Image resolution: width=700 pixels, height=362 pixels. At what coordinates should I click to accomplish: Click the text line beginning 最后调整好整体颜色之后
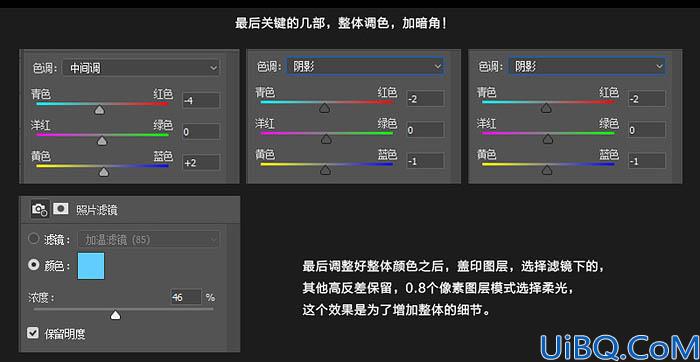coord(454,267)
